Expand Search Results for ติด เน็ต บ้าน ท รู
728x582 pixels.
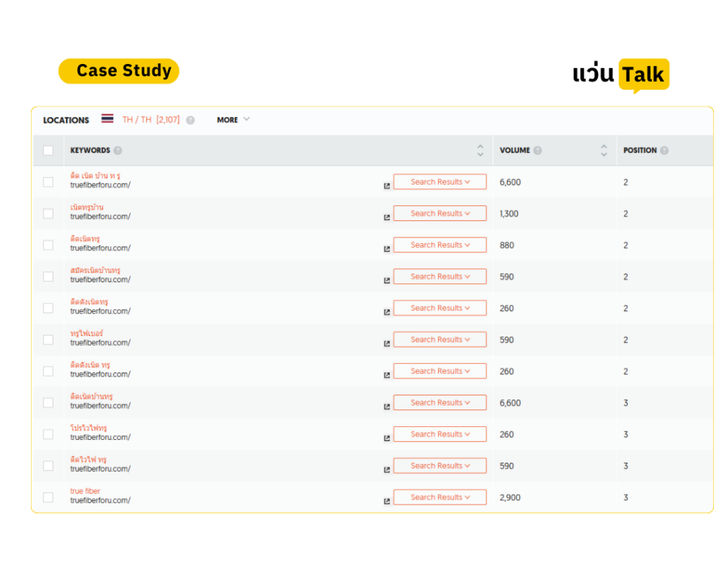(440, 182)
